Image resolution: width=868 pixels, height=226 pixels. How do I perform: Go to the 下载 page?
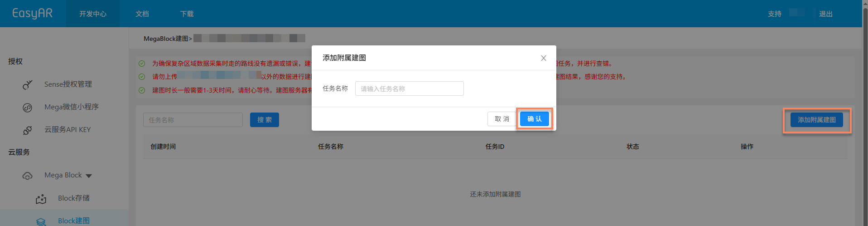tap(187, 14)
